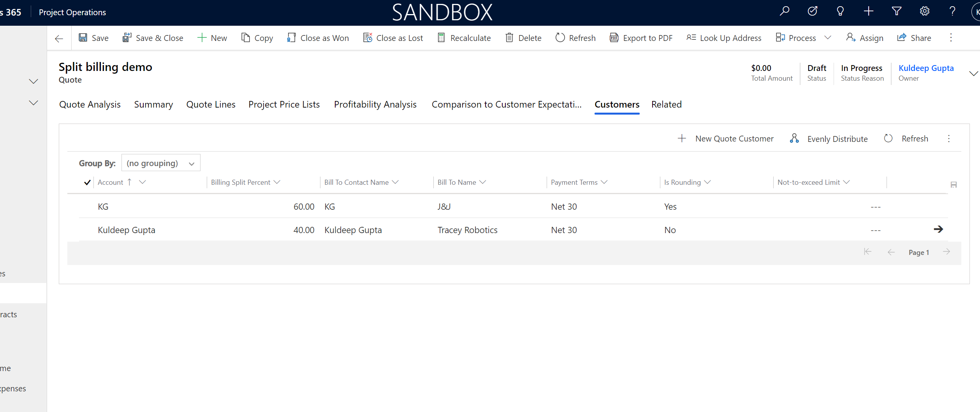Select all quote customer rows
The image size is (980, 412).
(87, 182)
